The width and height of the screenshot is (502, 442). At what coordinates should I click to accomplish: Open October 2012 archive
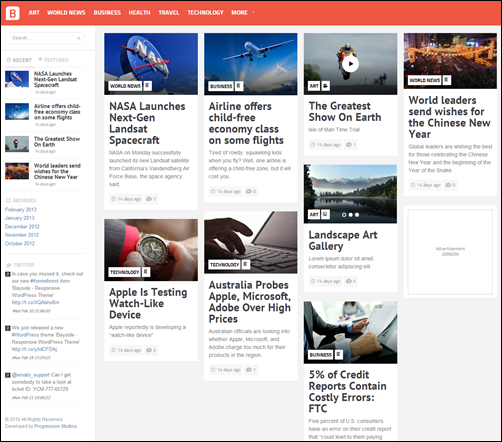click(20, 243)
